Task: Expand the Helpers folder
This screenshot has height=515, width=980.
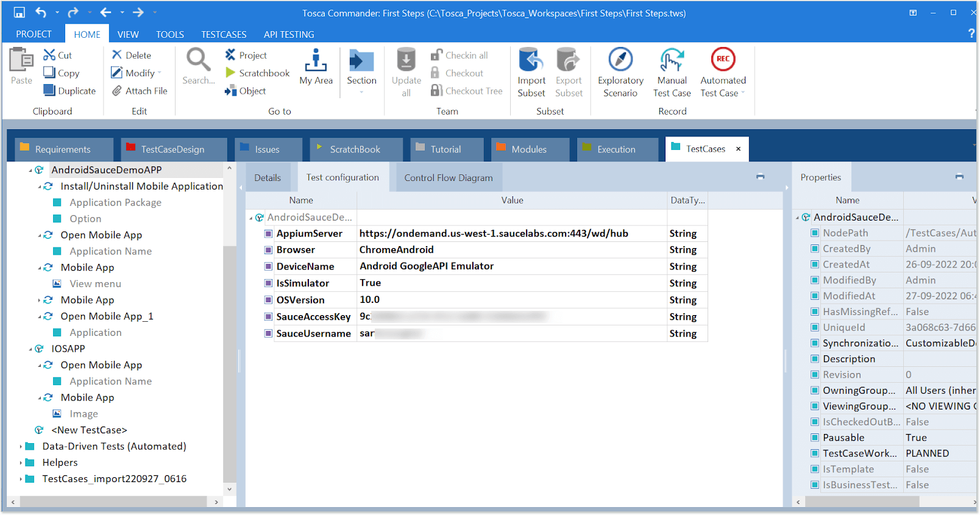Action: (21, 463)
